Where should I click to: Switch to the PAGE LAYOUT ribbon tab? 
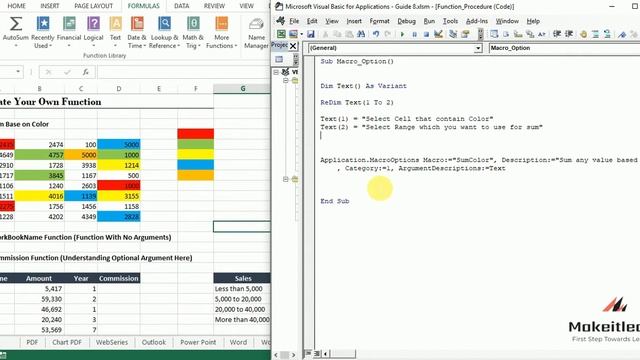pos(93,6)
